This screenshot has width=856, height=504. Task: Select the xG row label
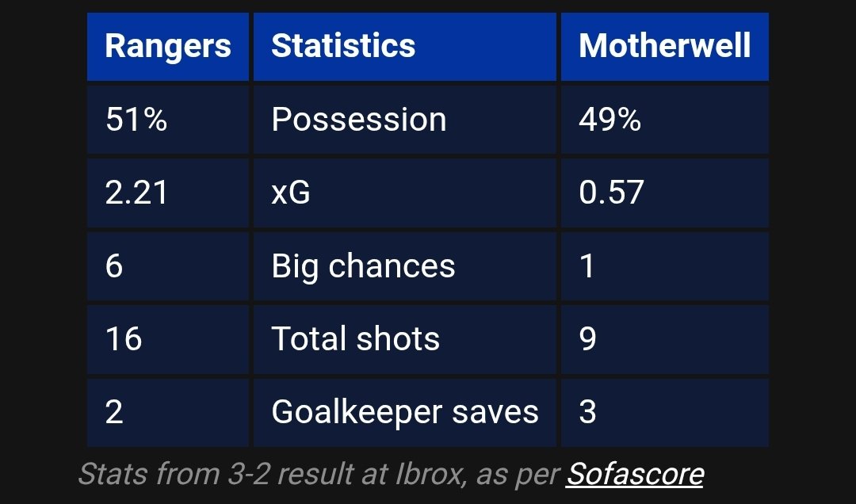tap(291, 193)
